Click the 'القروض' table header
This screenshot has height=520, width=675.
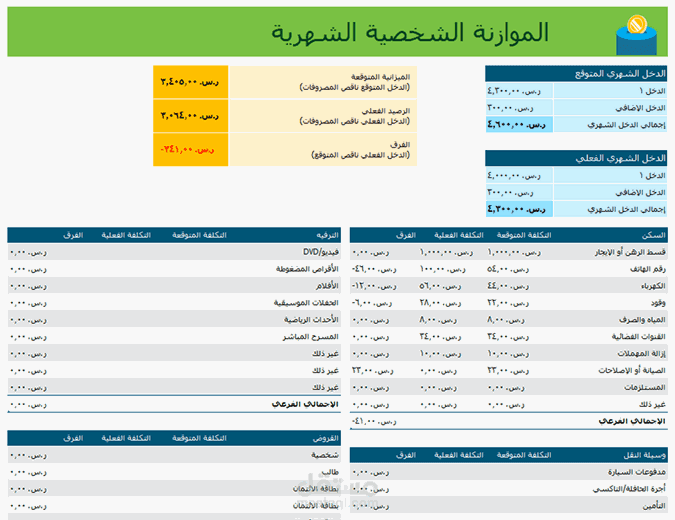tap(326, 438)
